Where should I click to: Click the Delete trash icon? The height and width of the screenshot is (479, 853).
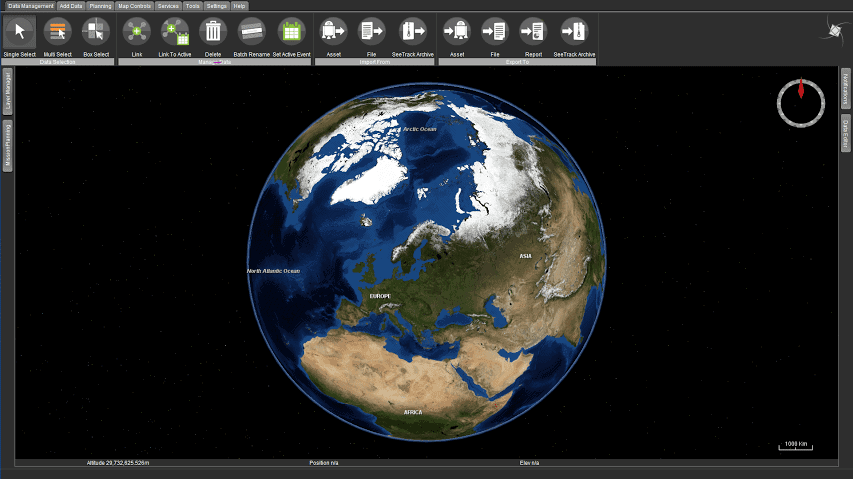click(213, 32)
